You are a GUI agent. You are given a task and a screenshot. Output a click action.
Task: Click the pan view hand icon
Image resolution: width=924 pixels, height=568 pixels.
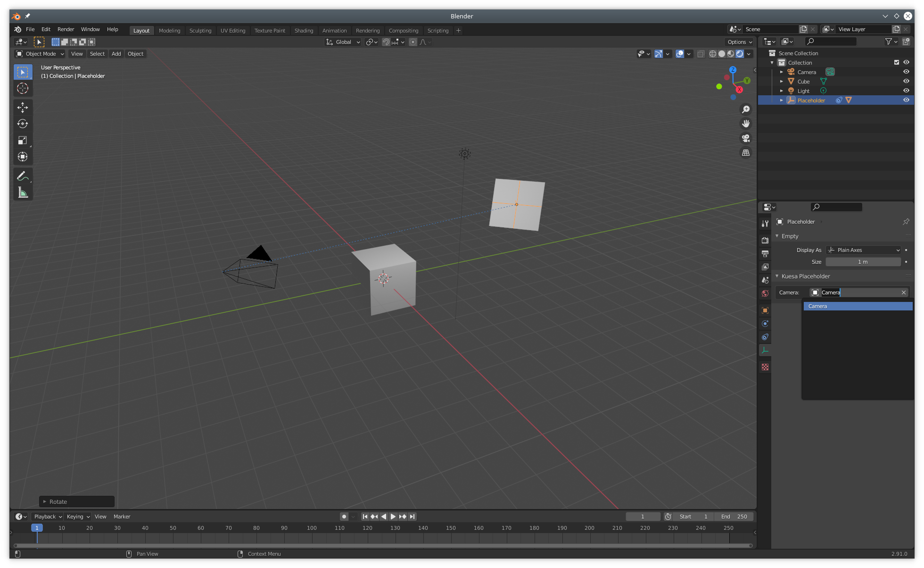pyautogui.click(x=746, y=124)
